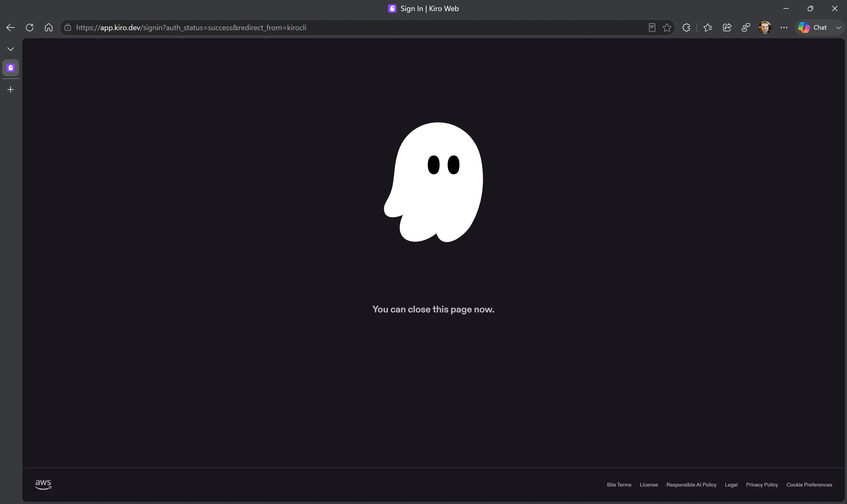847x504 pixels.
Task: Add this page to favorites star
Action: coord(667,28)
